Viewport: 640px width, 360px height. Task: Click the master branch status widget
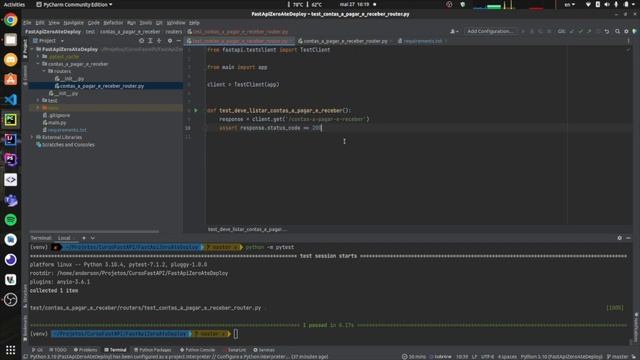tap(617, 356)
